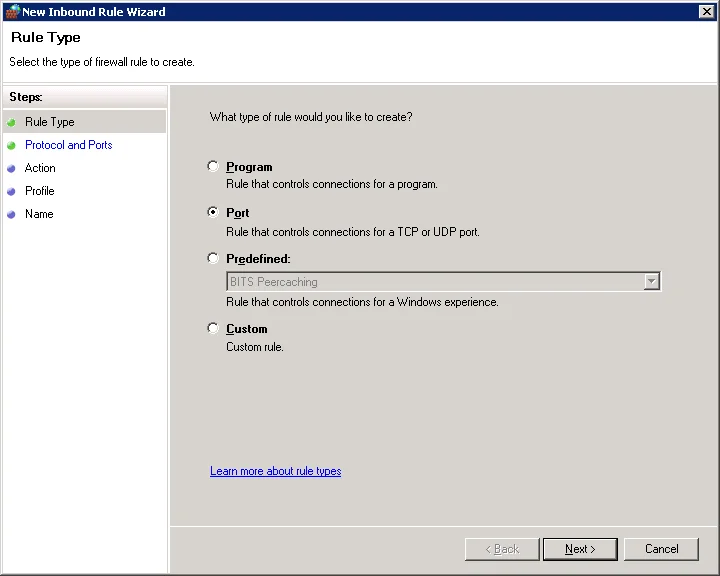Cancel the inbound rule wizard
720x576 pixels.
(x=661, y=549)
